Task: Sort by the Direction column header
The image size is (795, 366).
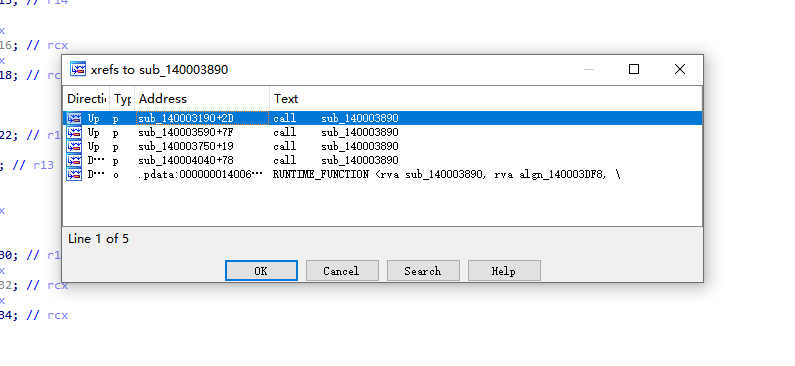Action: click(86, 99)
